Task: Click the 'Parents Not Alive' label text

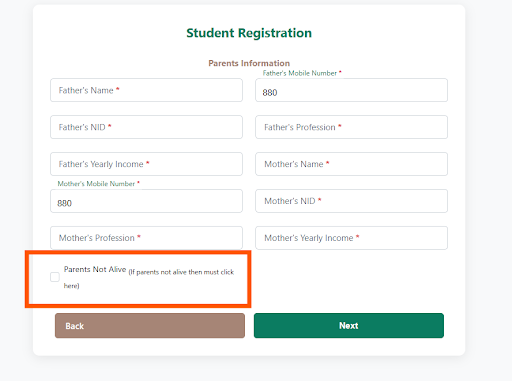Action: click(95, 269)
